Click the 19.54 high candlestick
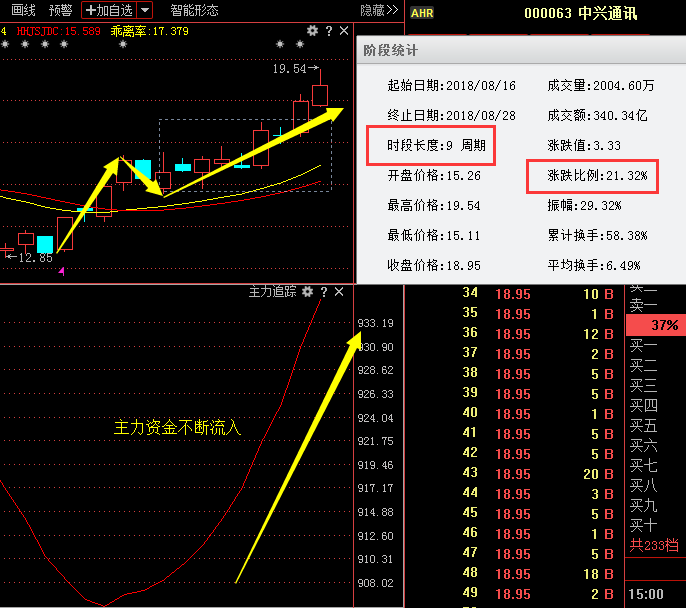 320,94
